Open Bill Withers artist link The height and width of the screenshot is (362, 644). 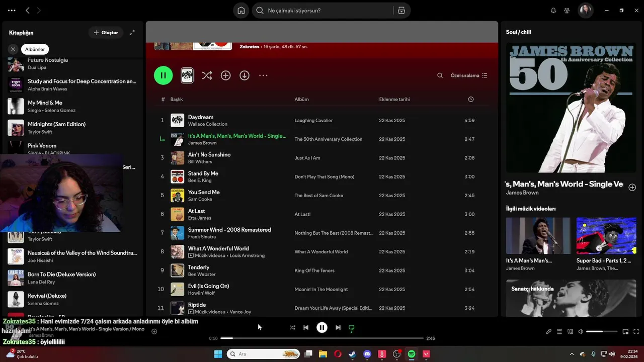tap(200, 162)
